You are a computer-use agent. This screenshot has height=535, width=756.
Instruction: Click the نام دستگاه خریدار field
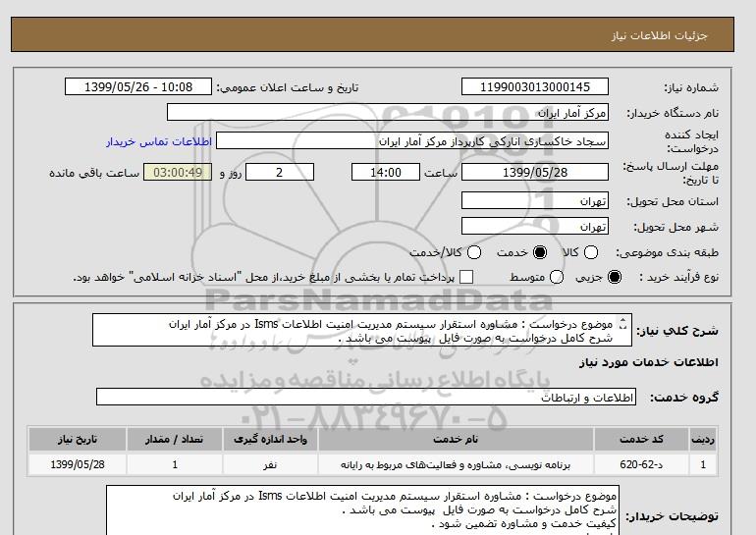click(388, 112)
